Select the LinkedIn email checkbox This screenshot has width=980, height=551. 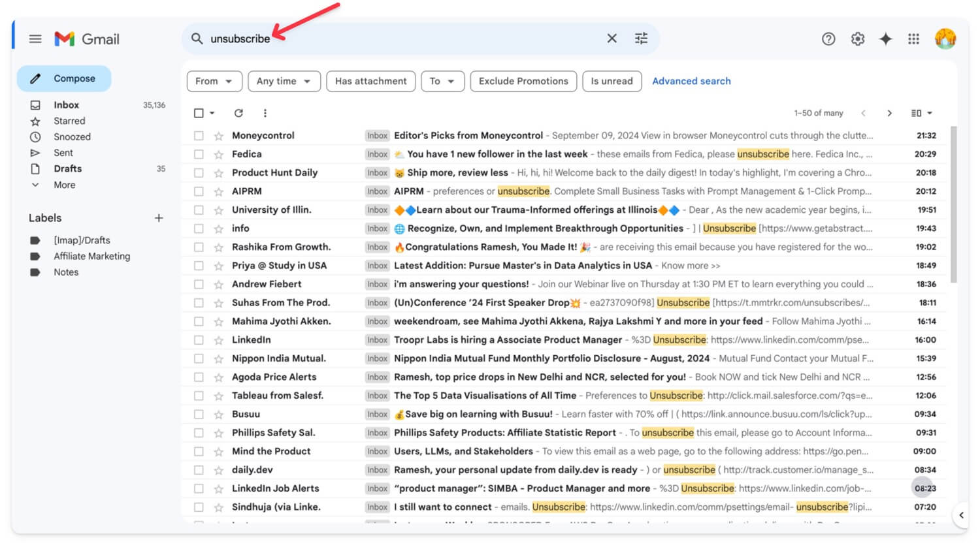[x=199, y=340]
